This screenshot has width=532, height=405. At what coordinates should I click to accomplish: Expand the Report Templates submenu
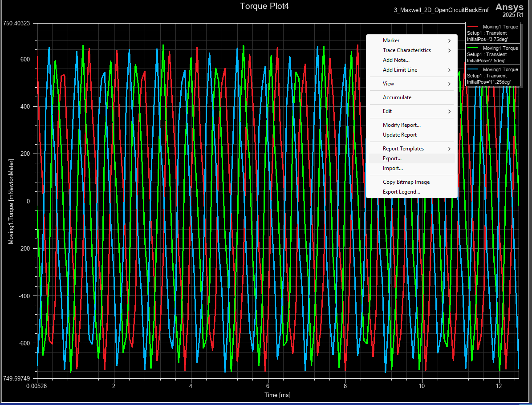point(403,149)
